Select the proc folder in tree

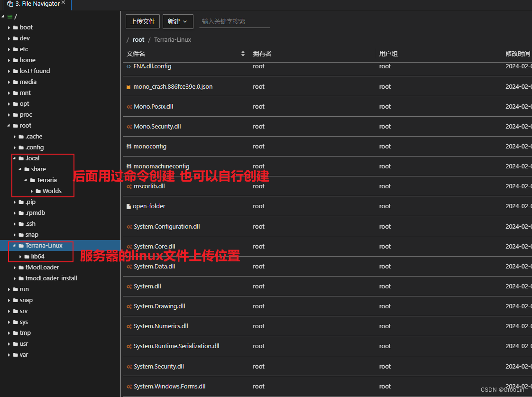26,115
